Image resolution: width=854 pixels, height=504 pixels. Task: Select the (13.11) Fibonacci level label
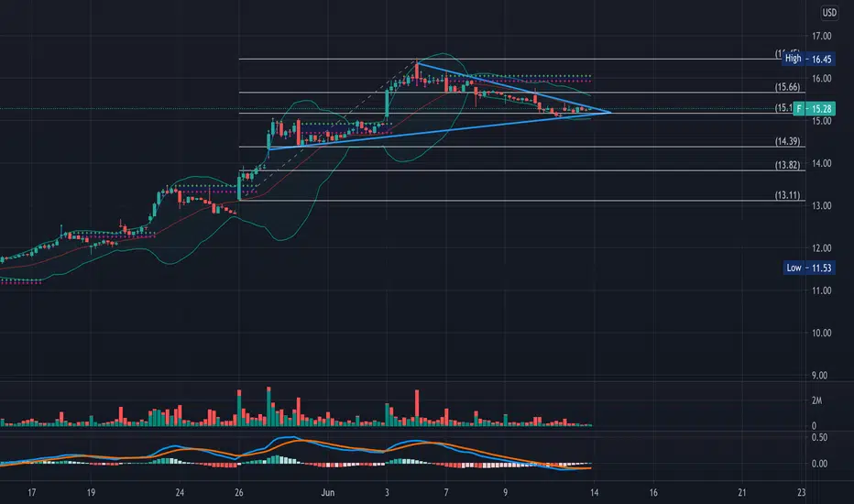(x=787, y=195)
